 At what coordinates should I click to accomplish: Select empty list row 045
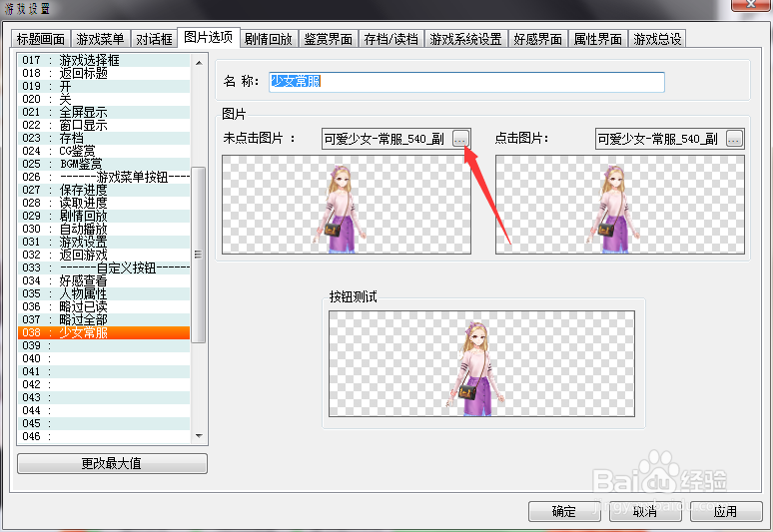104,423
